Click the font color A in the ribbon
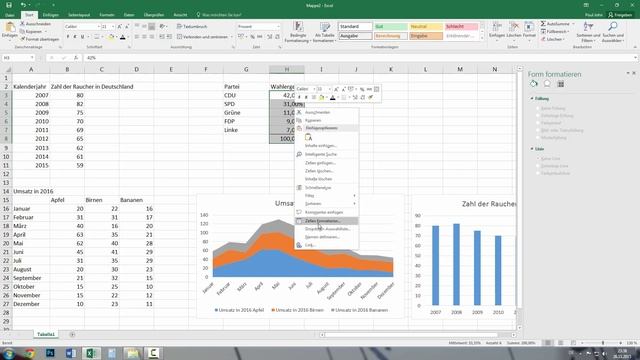The width and height of the screenshot is (640, 360). (122, 37)
